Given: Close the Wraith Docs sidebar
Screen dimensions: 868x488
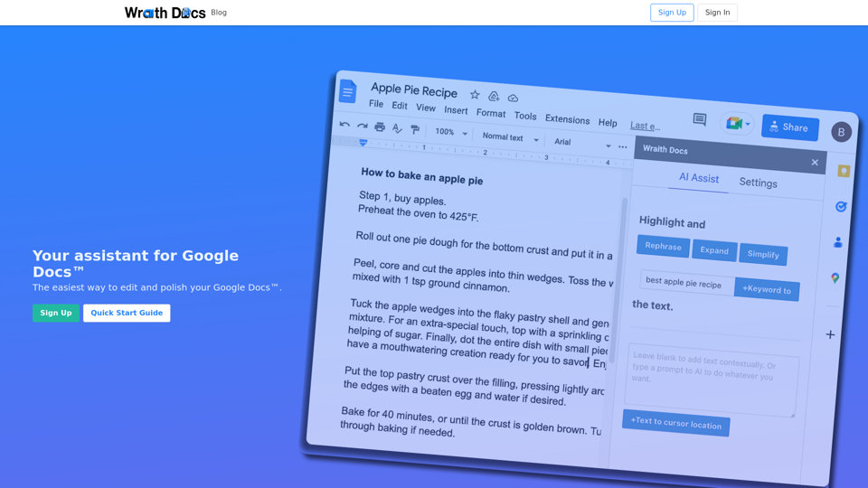Looking at the screenshot, I should pyautogui.click(x=815, y=162).
